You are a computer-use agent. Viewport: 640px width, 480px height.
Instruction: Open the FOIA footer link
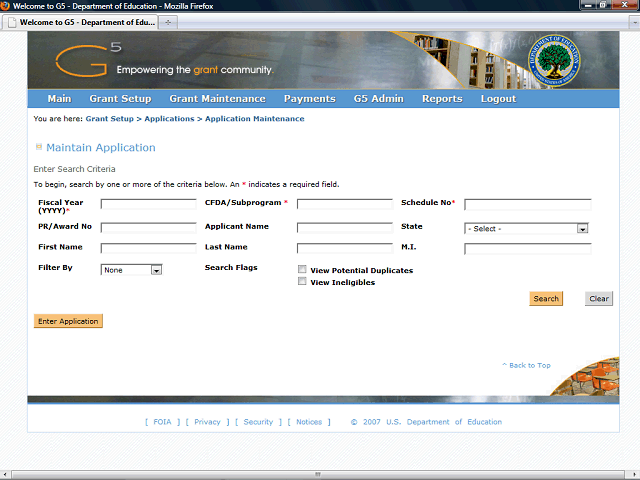pos(162,422)
